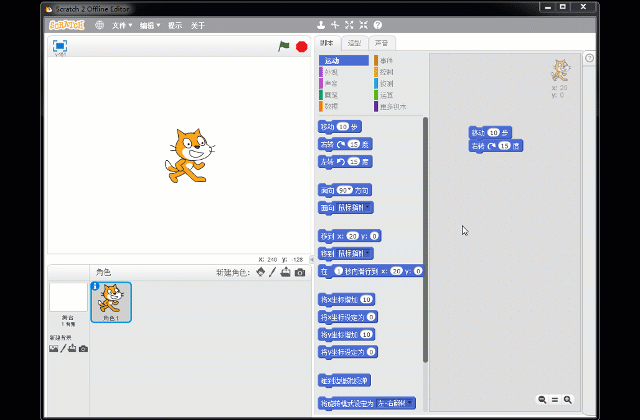Click the 碰到边缘就反弹 block
This screenshot has height=420, width=640.
pos(344,380)
